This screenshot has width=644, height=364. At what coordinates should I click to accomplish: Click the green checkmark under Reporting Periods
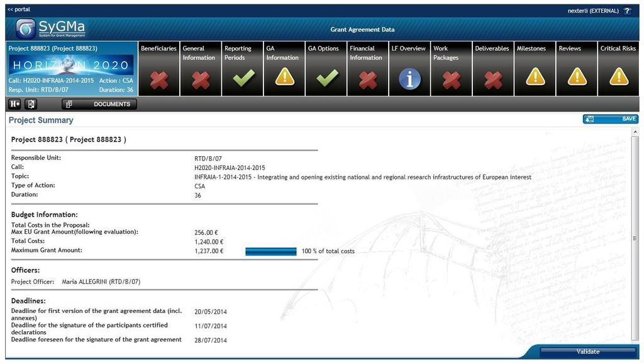(243, 77)
